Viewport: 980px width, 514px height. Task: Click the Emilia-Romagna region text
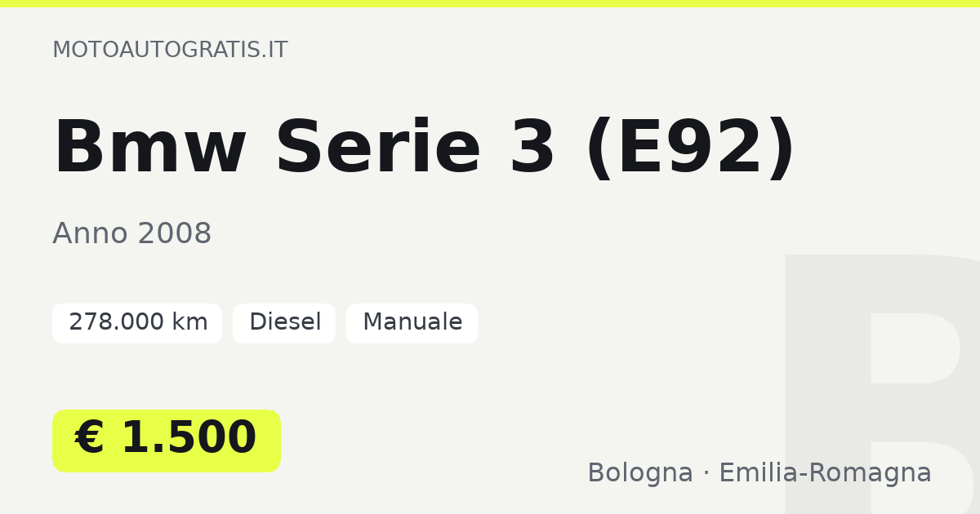[x=825, y=473]
